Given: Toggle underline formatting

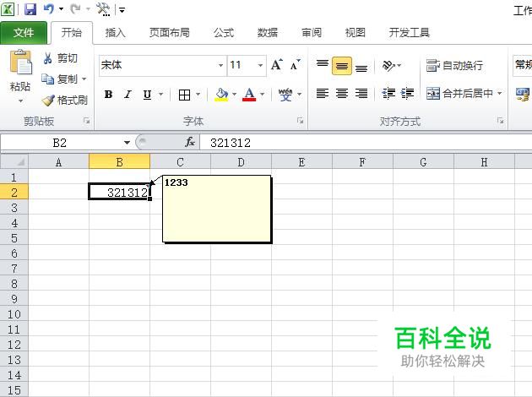Looking at the screenshot, I should [147, 95].
